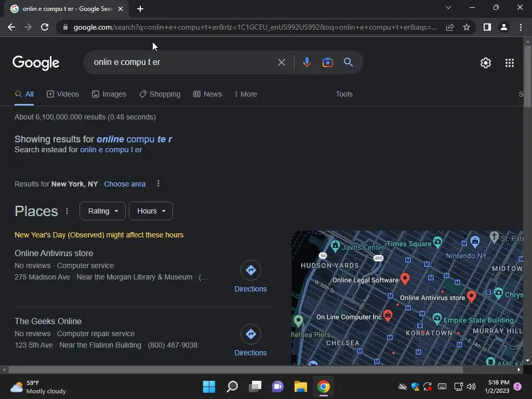Open File Explorer from taskbar
532x399 pixels.
coord(301,387)
